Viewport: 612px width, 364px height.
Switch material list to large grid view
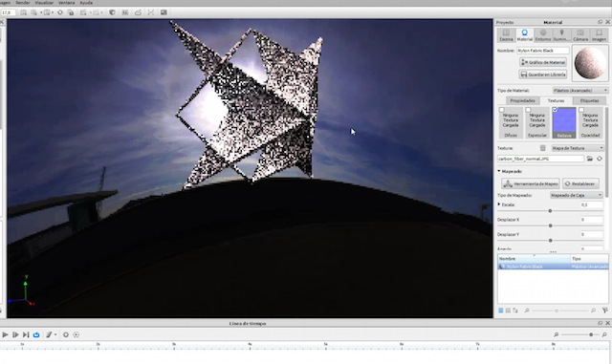coord(501,310)
